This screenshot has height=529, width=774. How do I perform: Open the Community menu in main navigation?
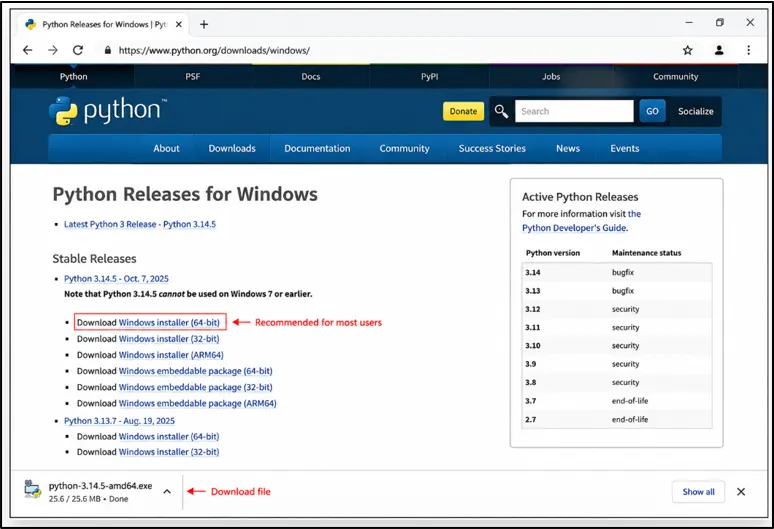404,149
